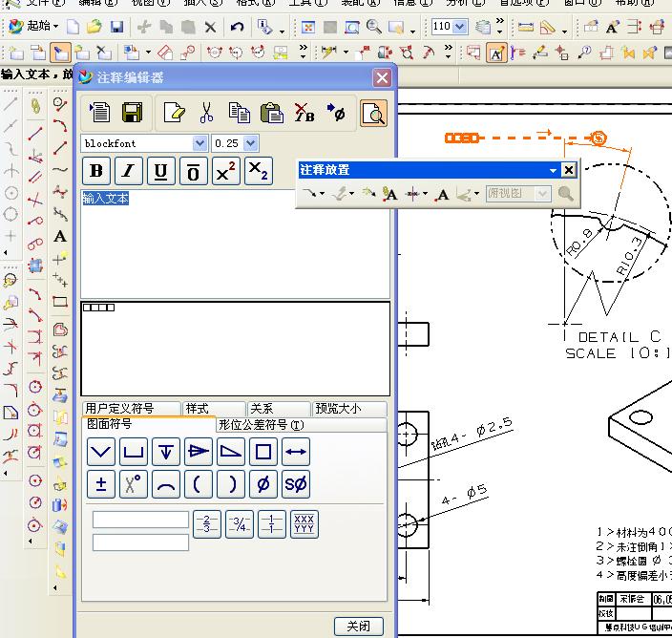The height and width of the screenshot is (638, 672).
Task: Toggle Overline formatting button
Action: click(x=193, y=171)
